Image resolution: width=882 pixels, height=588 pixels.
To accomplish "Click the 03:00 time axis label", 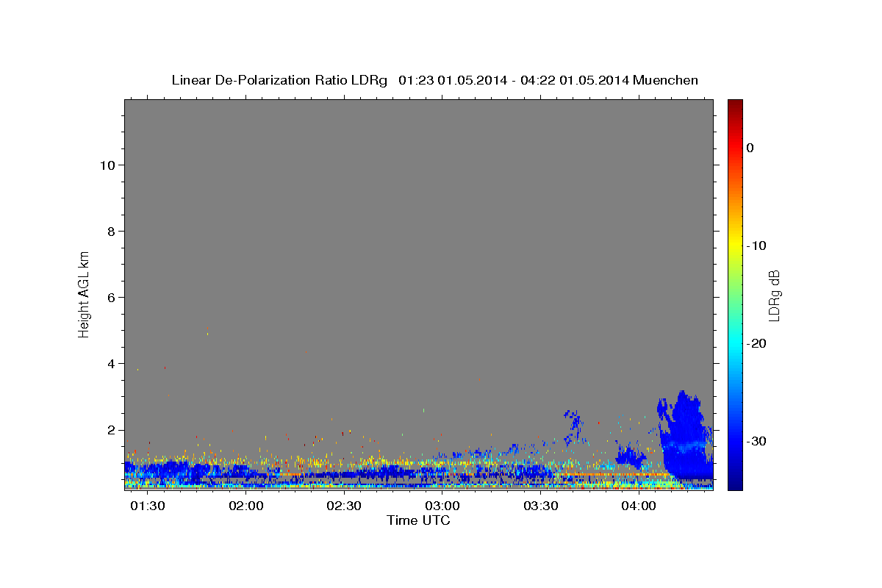I will (x=442, y=506).
